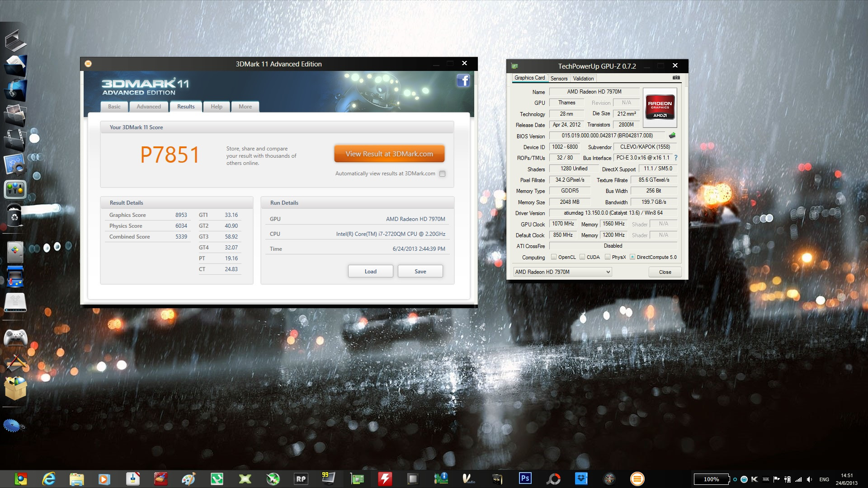
Task: Click the Bandwidth 199.7 GB/s field
Action: pos(654,202)
